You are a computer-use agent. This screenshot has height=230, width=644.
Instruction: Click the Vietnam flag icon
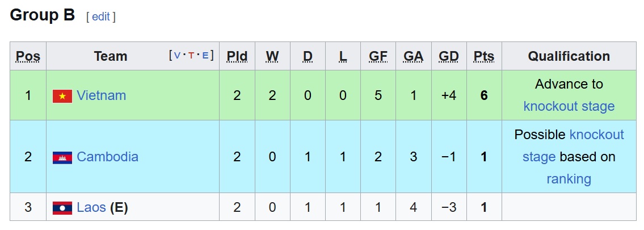(62, 96)
